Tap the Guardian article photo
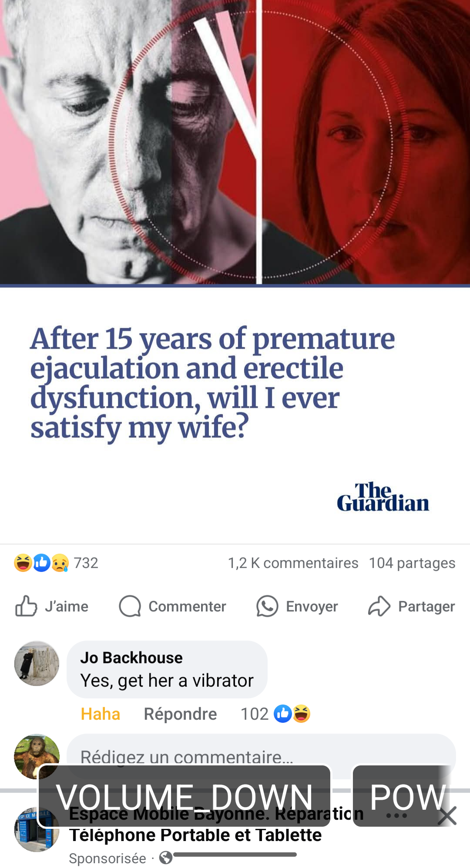This screenshot has width=470, height=868. point(235,142)
